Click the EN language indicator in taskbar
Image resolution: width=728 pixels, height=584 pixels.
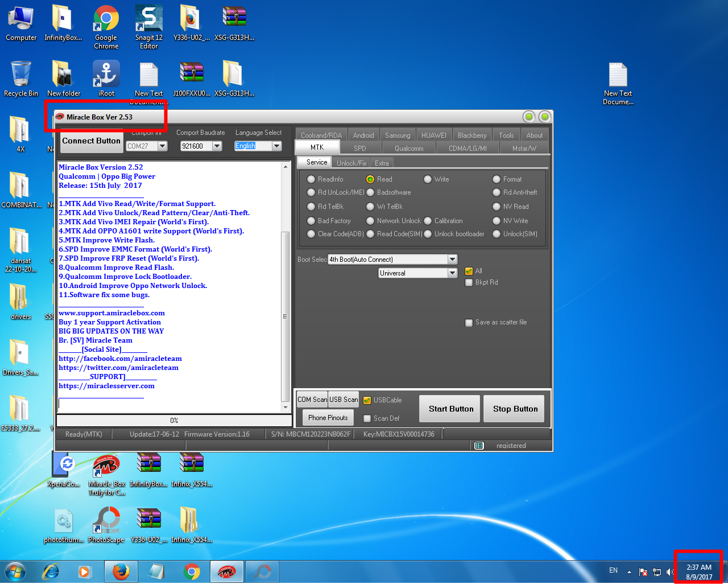click(x=613, y=570)
